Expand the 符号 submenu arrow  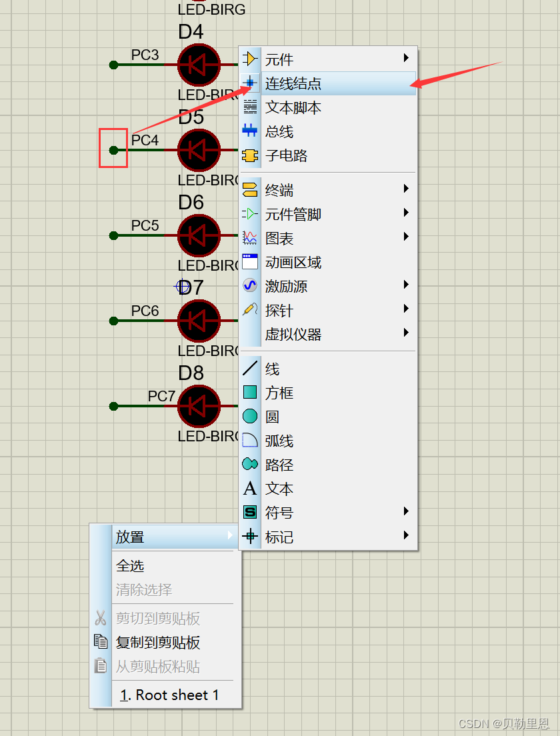point(406,511)
